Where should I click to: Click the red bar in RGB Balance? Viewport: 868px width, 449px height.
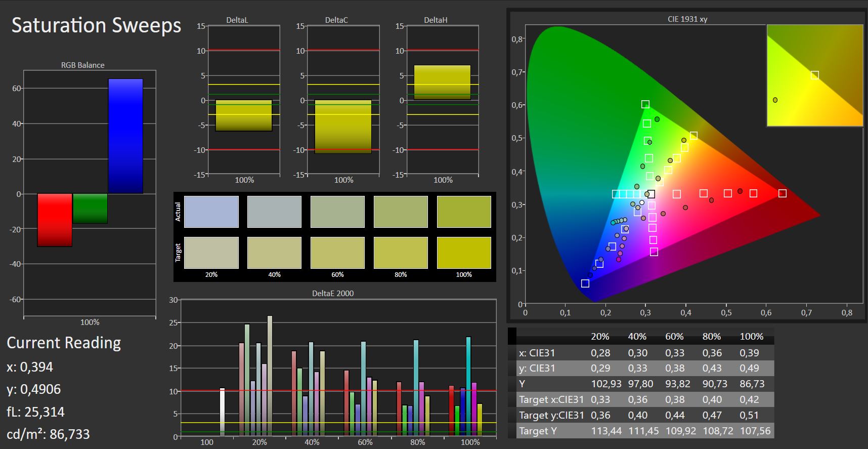(55, 220)
